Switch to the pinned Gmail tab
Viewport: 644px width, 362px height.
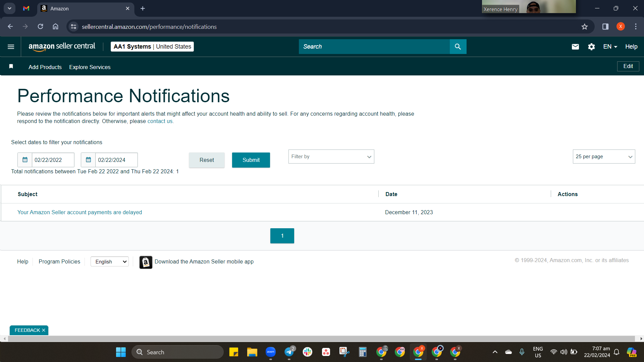click(26, 8)
